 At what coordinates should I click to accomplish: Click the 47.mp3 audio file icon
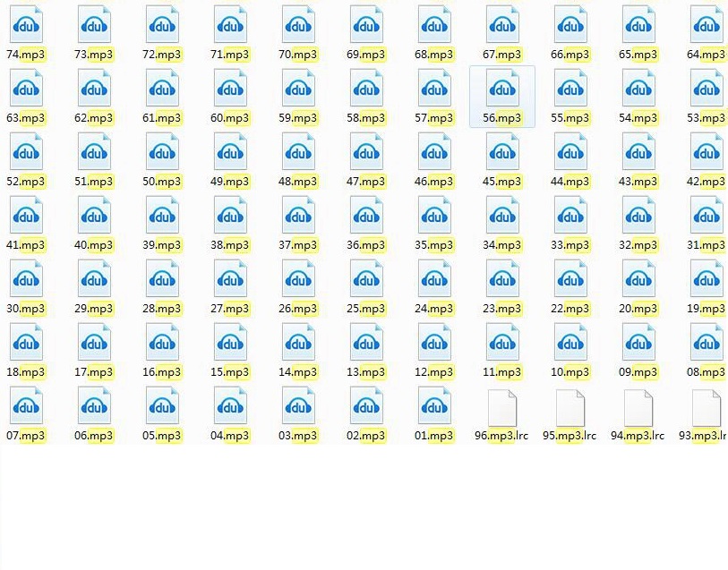click(x=366, y=152)
